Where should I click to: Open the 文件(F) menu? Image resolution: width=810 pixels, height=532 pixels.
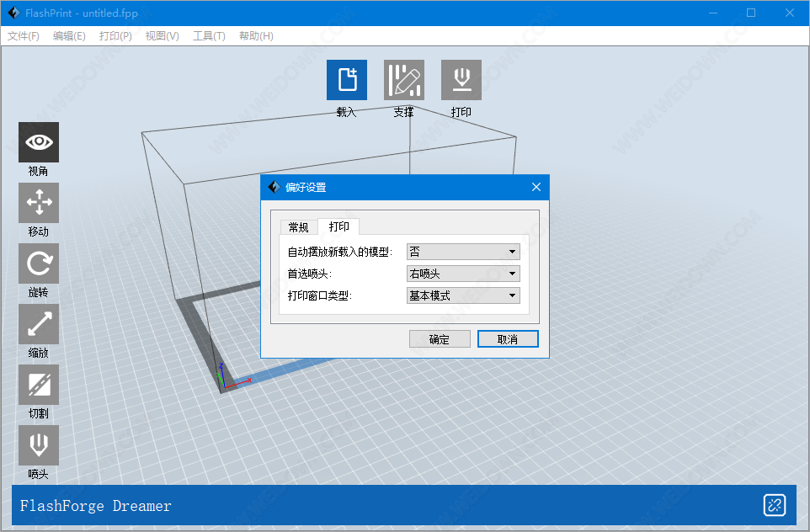point(24,35)
